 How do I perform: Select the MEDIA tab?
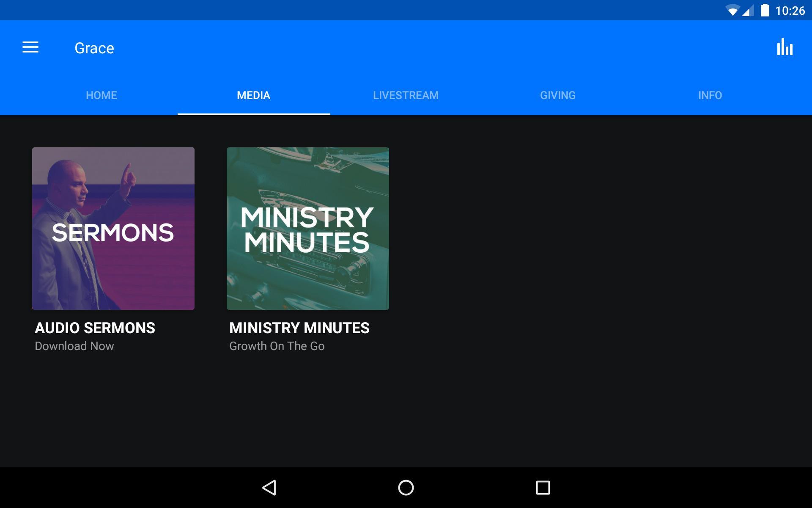(254, 95)
